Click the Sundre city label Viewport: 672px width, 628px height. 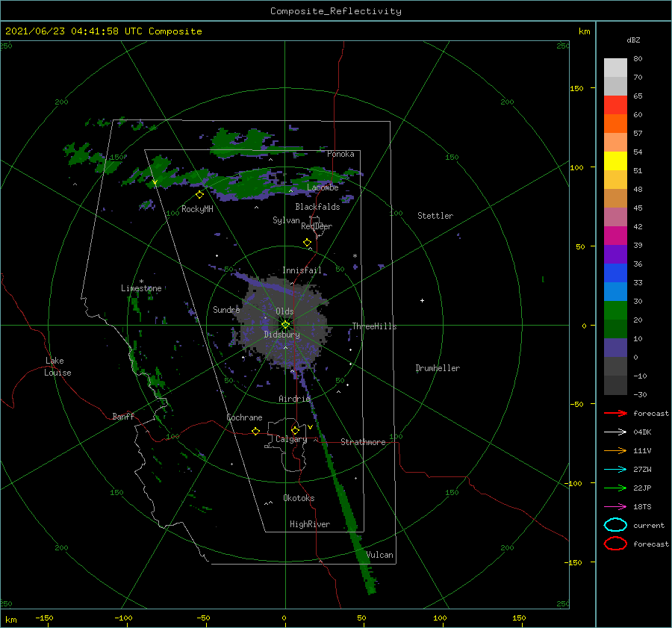click(226, 309)
